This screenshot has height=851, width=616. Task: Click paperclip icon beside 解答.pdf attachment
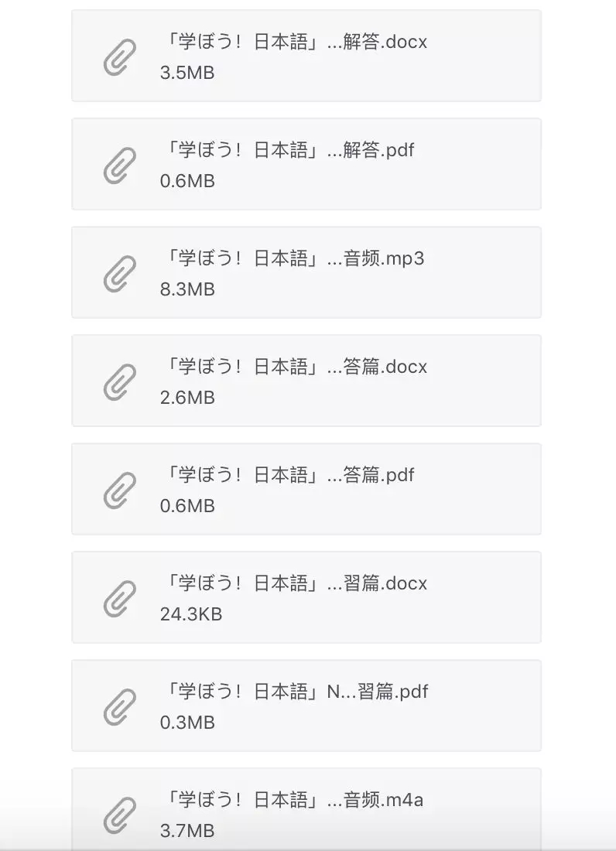pyautogui.click(x=119, y=166)
